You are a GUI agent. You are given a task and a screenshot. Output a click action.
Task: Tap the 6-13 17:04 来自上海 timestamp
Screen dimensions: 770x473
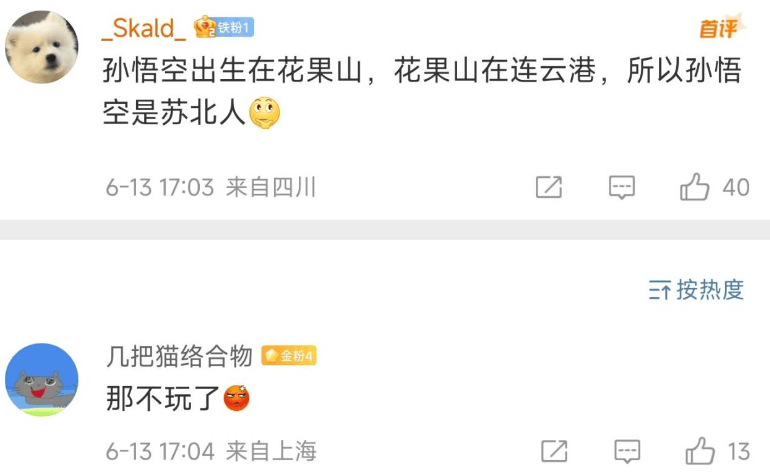(x=211, y=451)
